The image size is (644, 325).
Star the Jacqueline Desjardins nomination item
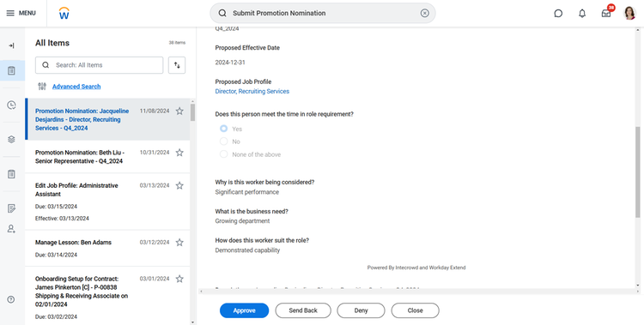tap(179, 111)
